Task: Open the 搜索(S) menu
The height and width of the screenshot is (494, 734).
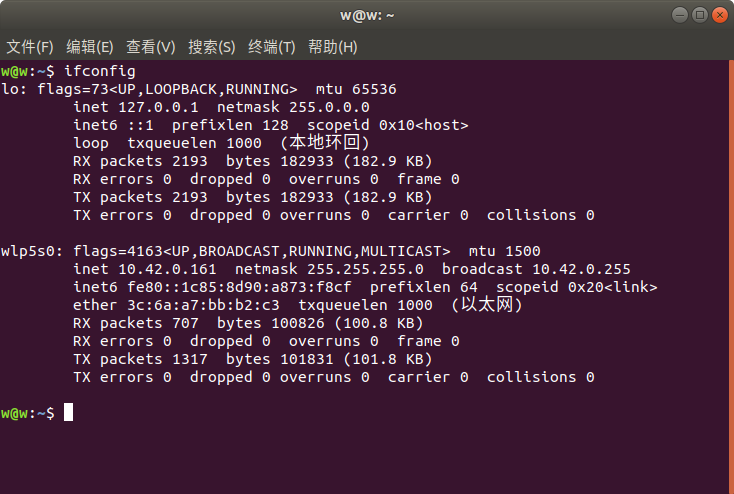Action: tap(212, 47)
